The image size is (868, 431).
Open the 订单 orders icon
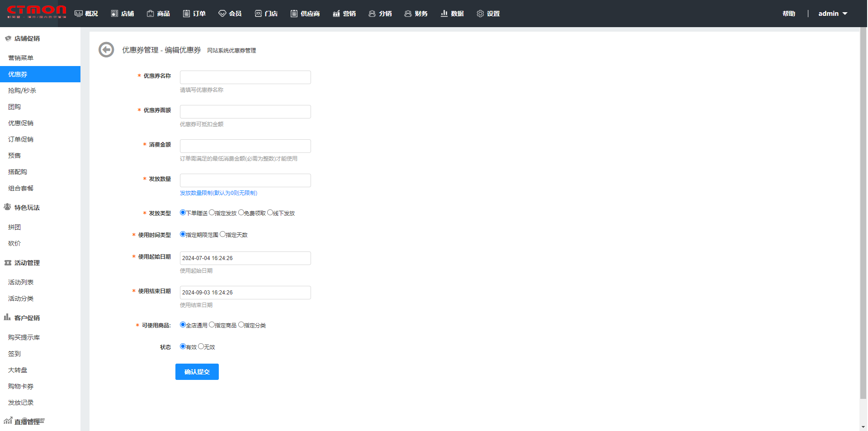(x=186, y=14)
